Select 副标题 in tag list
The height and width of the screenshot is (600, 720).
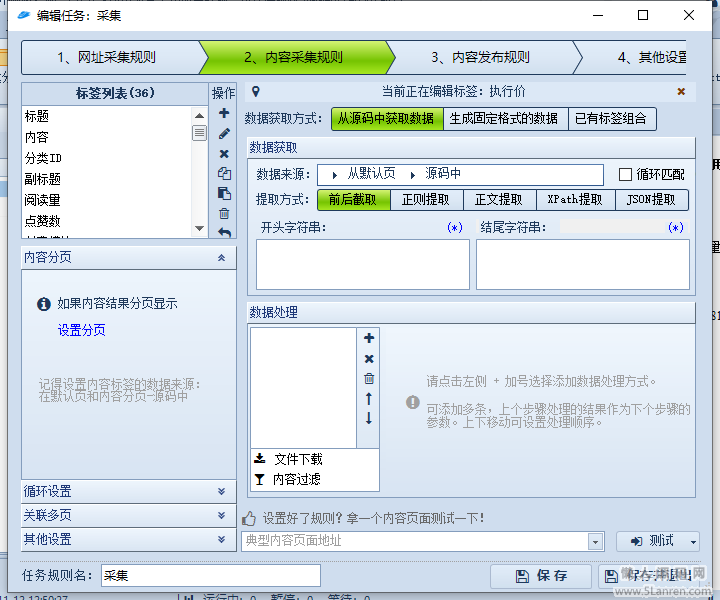(x=107, y=179)
